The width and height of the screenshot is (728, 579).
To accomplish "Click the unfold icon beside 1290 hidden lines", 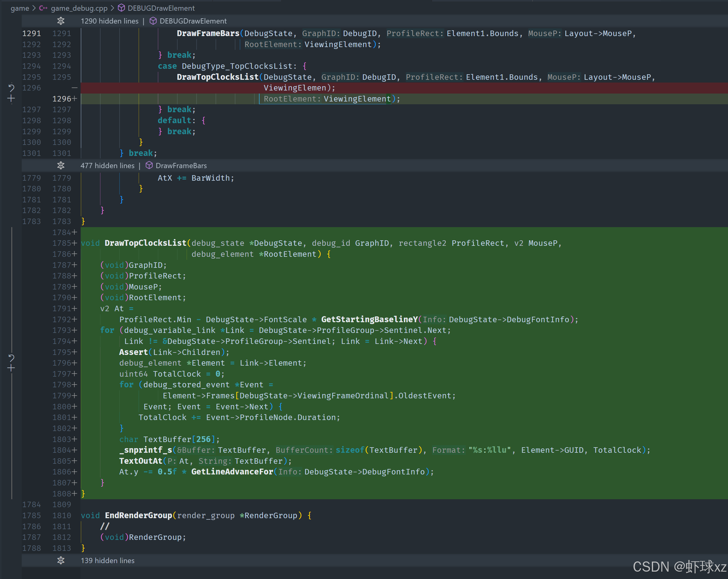I will (61, 21).
